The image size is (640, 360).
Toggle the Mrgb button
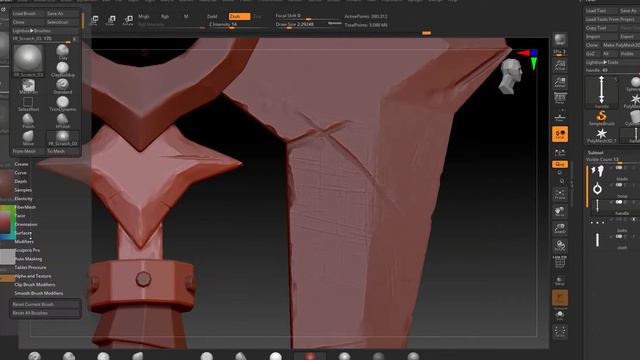tap(144, 16)
